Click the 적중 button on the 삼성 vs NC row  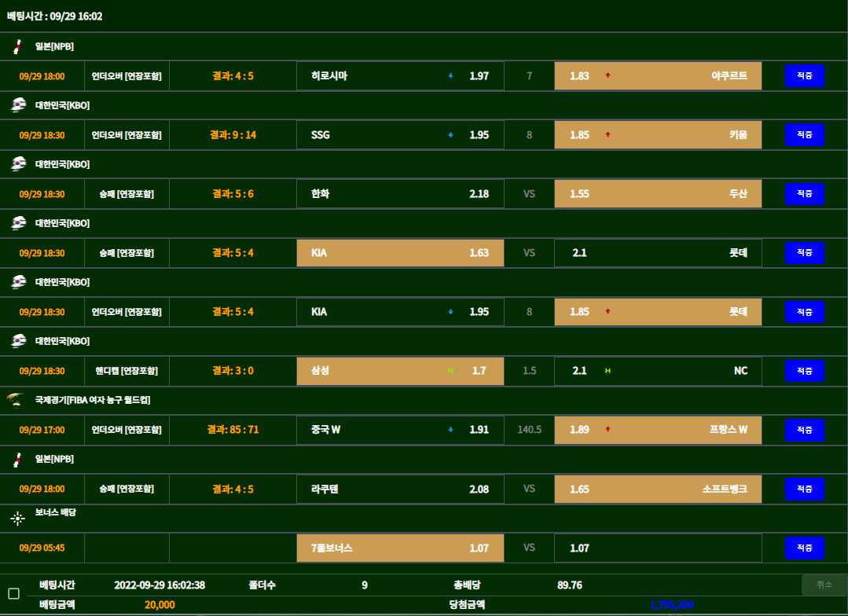[x=805, y=371]
